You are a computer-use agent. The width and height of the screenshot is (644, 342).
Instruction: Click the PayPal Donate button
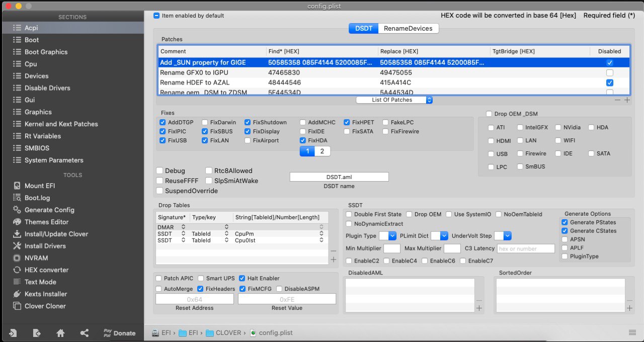point(119,333)
